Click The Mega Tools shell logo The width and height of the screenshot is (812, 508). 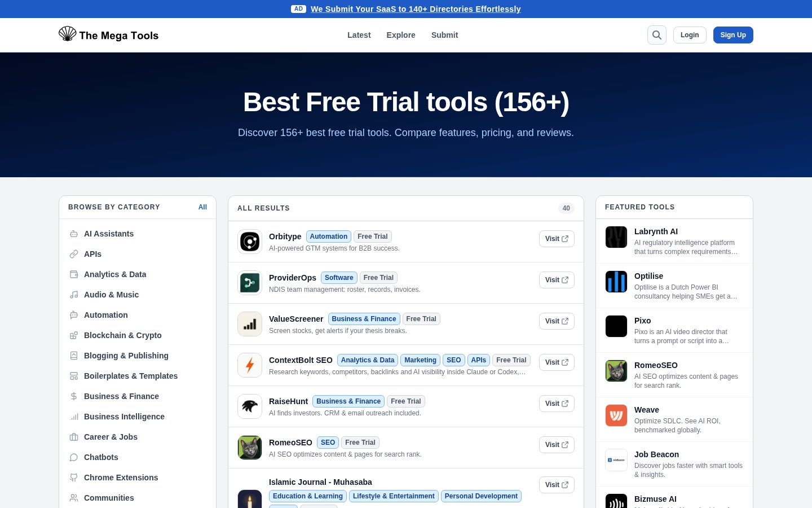point(67,34)
